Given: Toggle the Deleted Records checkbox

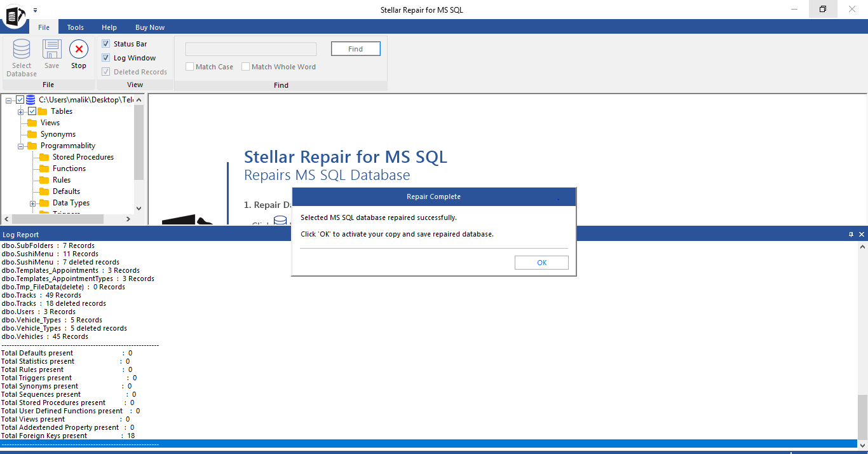Looking at the screenshot, I should [x=106, y=72].
